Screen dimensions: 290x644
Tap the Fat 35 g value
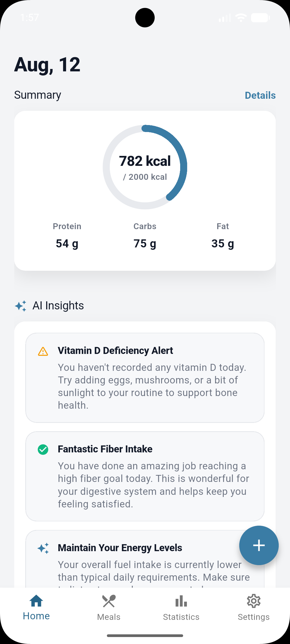[x=223, y=244]
